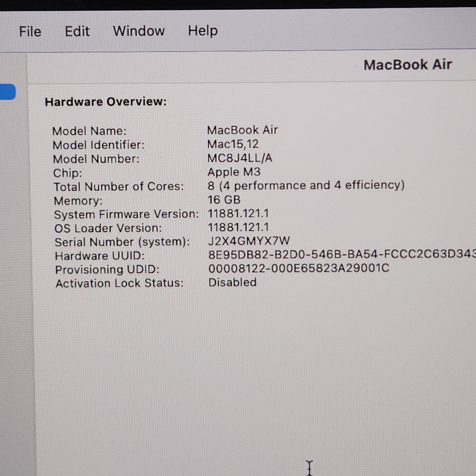Click the Mac15,12 model identifier value
Screen dimensions: 476x476
233,144
